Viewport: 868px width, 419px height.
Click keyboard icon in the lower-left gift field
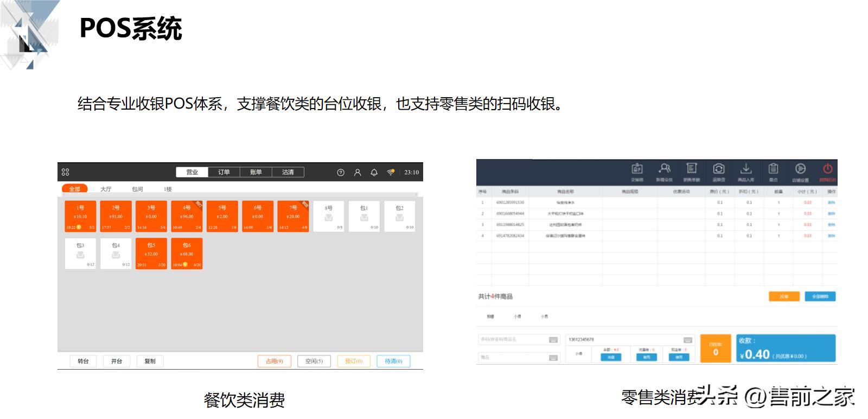[x=553, y=358]
